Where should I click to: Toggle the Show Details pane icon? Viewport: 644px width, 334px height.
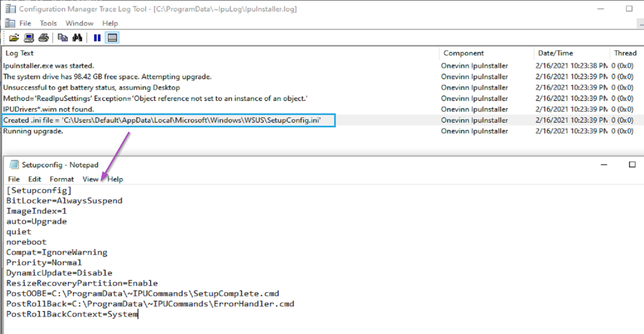112,38
